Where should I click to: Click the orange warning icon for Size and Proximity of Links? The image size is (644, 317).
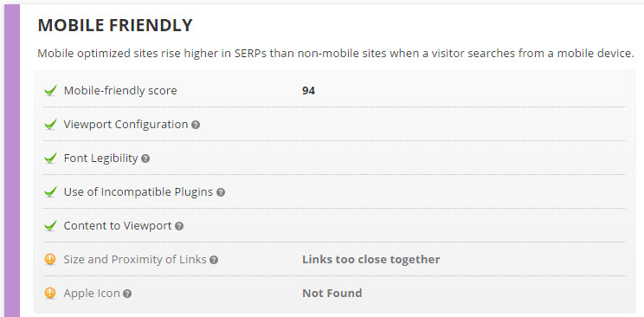coord(50,260)
